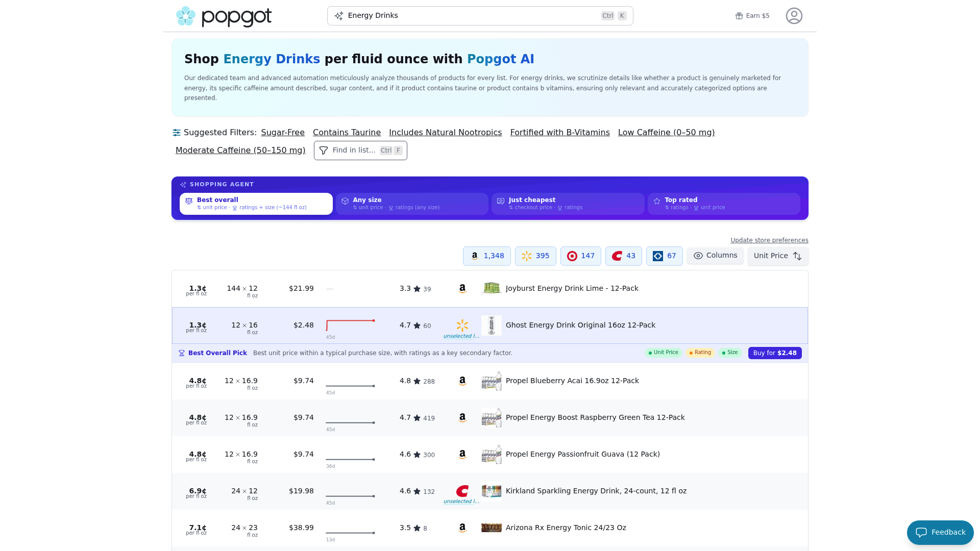This screenshot has width=980, height=551.
Task: Open the Popgot logo homepage
Action: 224,16
